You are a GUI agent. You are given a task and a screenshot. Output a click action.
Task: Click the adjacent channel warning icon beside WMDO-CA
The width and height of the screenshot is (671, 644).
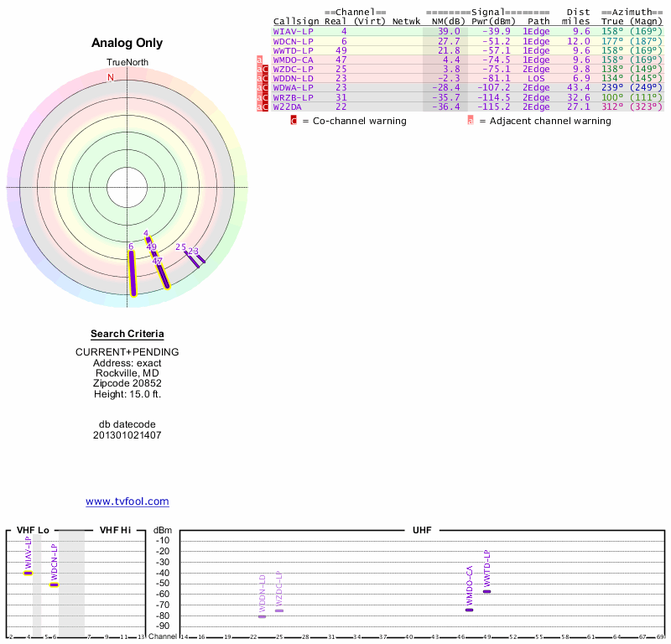pos(259,60)
